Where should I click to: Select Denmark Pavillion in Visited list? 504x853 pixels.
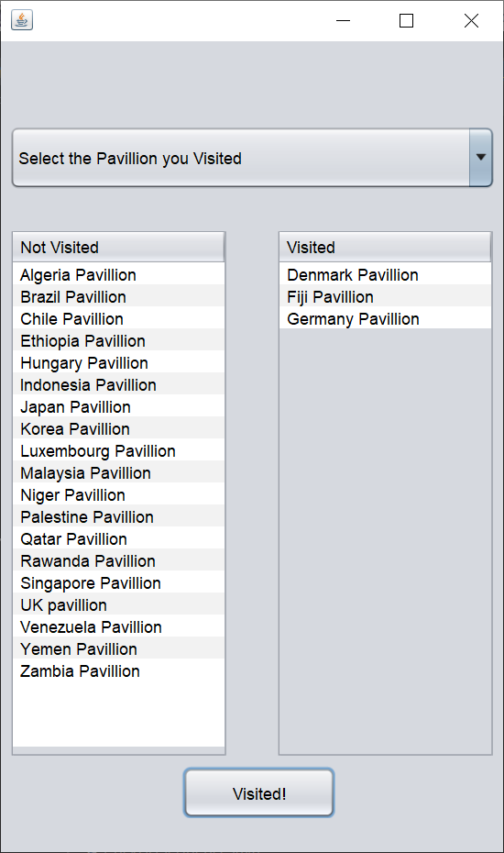coord(385,274)
